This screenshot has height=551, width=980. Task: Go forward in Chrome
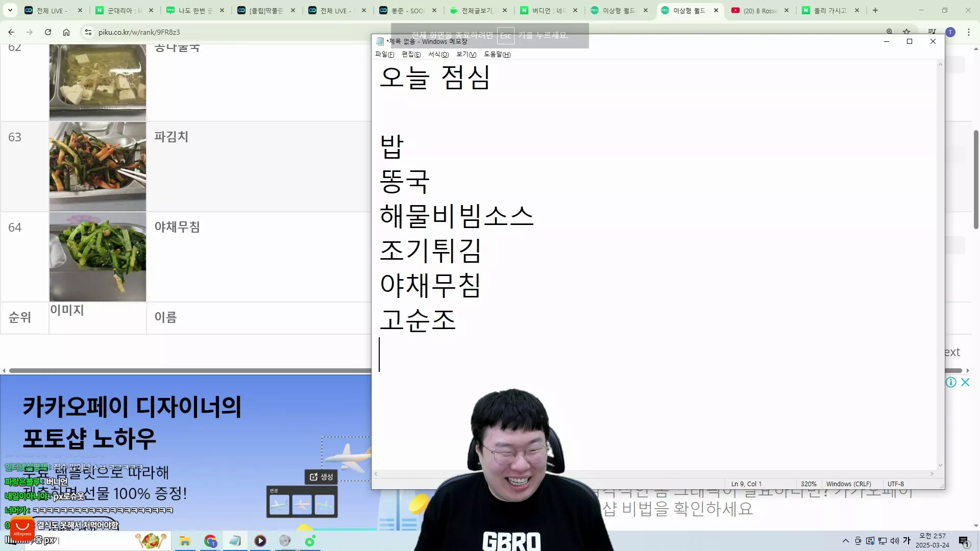[30, 32]
